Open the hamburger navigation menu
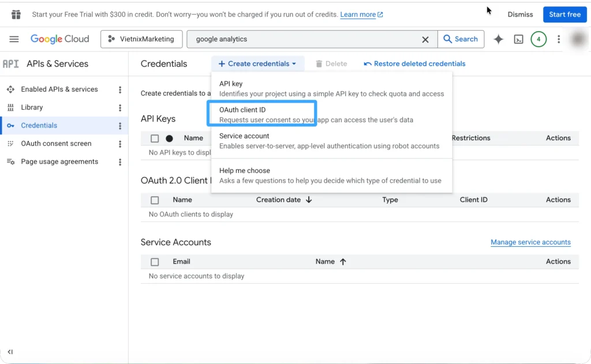This screenshot has width=591, height=364. [14, 39]
